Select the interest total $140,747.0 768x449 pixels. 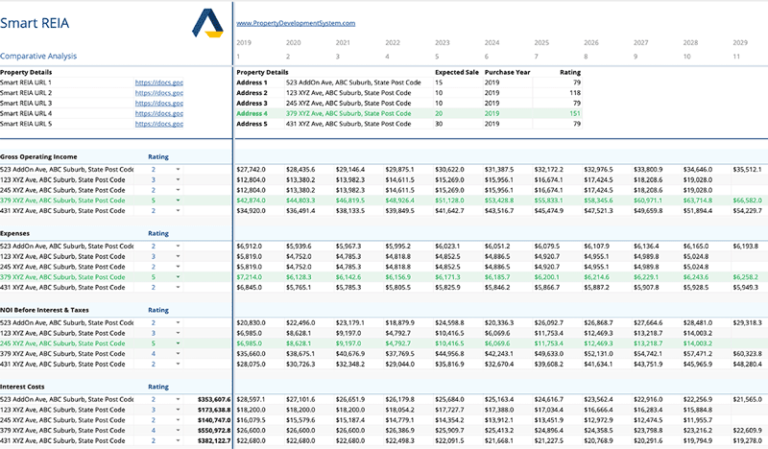pos(214,420)
